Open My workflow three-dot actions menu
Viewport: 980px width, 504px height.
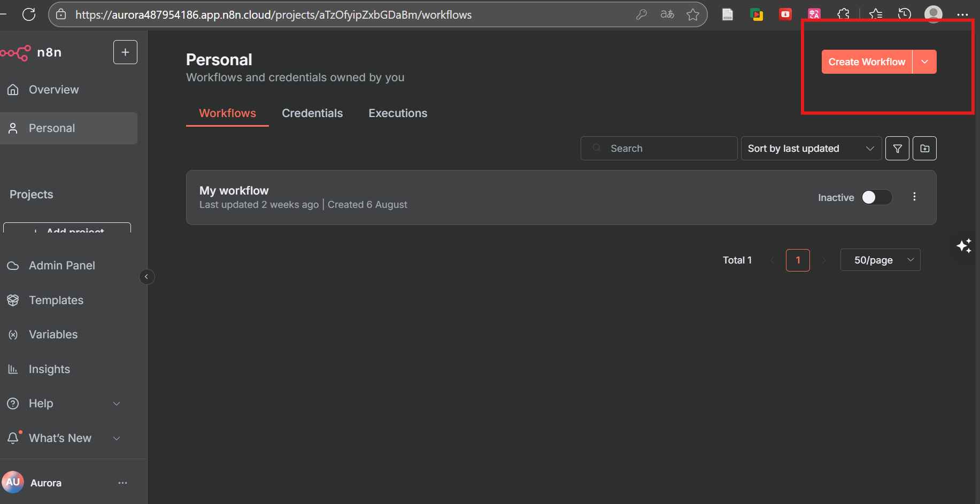click(x=914, y=197)
